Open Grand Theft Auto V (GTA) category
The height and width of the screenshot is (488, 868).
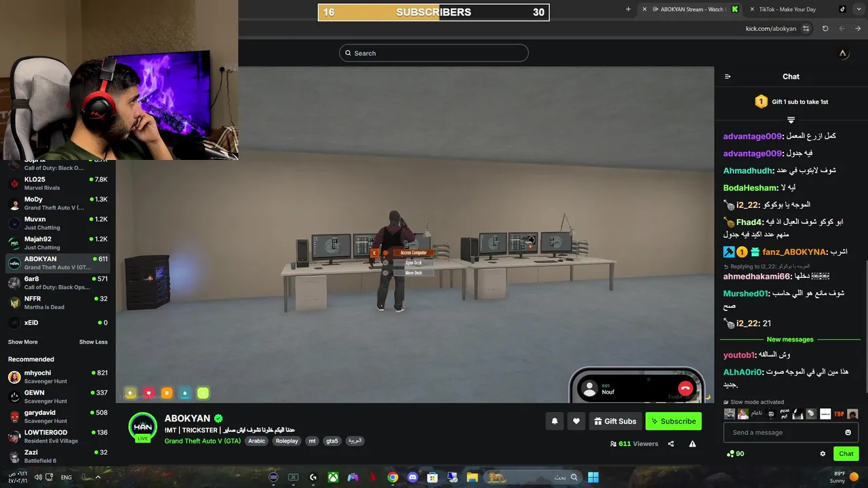pyautogui.click(x=202, y=441)
